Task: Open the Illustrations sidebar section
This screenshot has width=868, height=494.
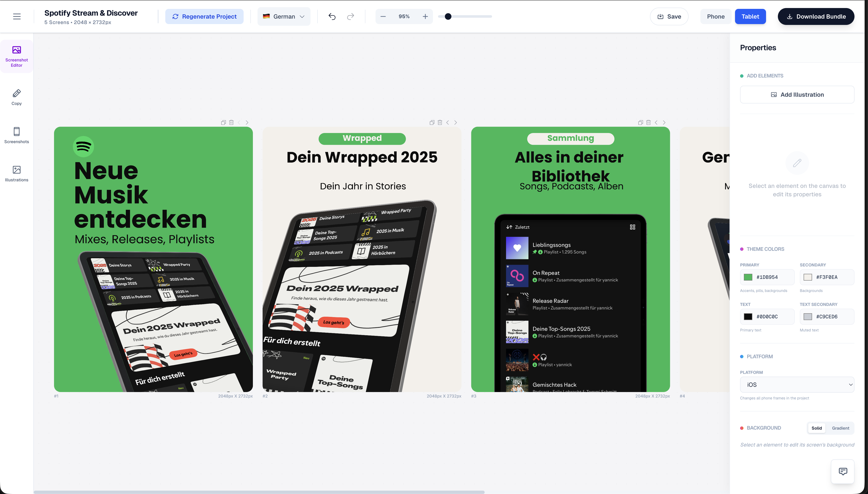Action: (17, 173)
